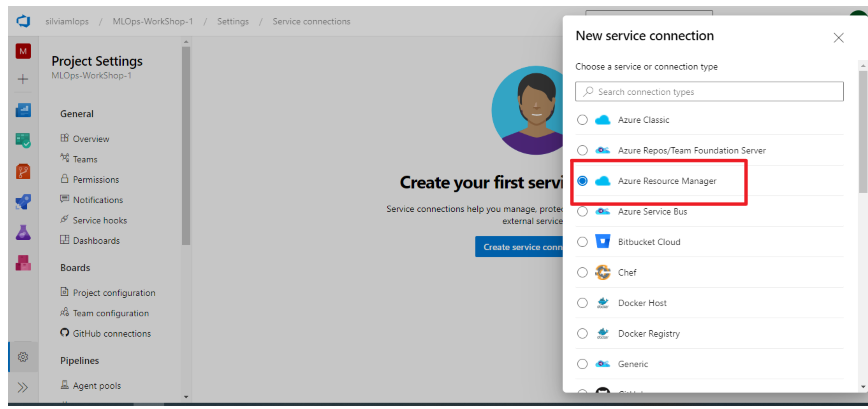Open Agent pools under Pipelines

(97, 386)
